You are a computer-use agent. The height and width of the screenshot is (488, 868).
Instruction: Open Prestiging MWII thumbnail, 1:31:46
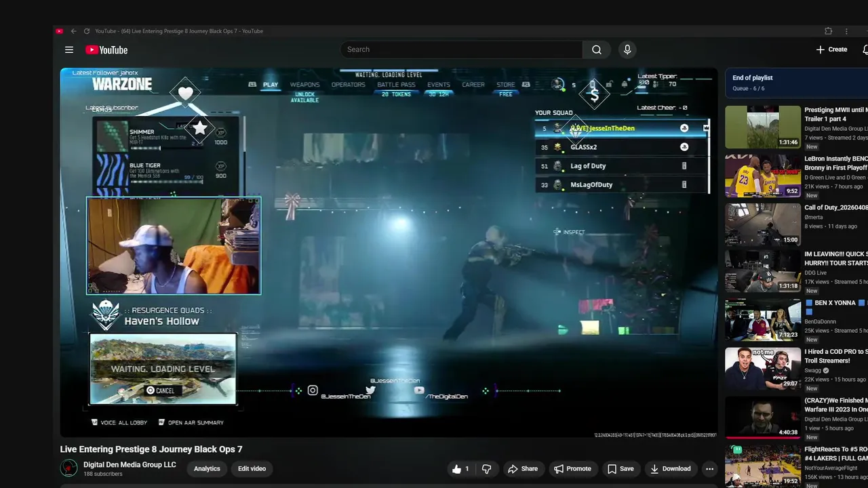coord(763,127)
